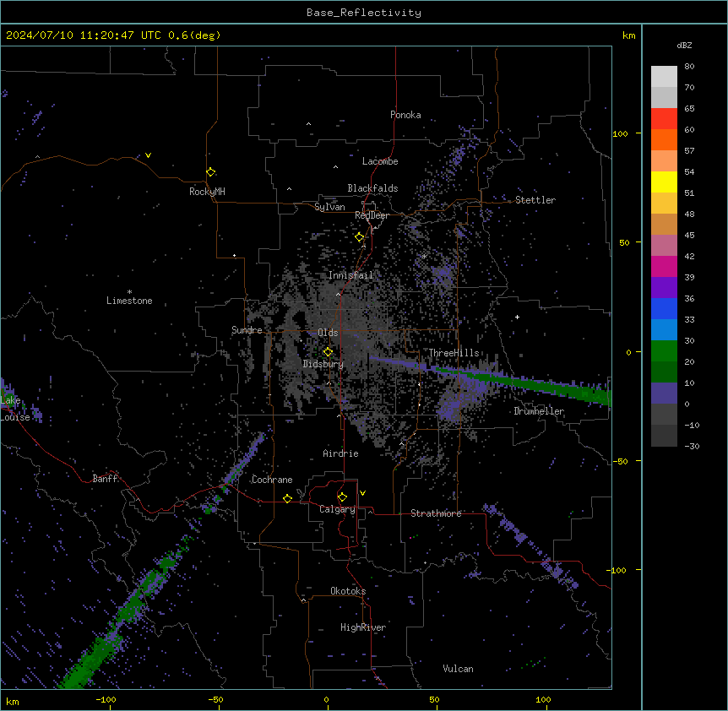This screenshot has height=711, width=728.
Task: Click the dBZ legend heading
Action: pyautogui.click(x=684, y=46)
